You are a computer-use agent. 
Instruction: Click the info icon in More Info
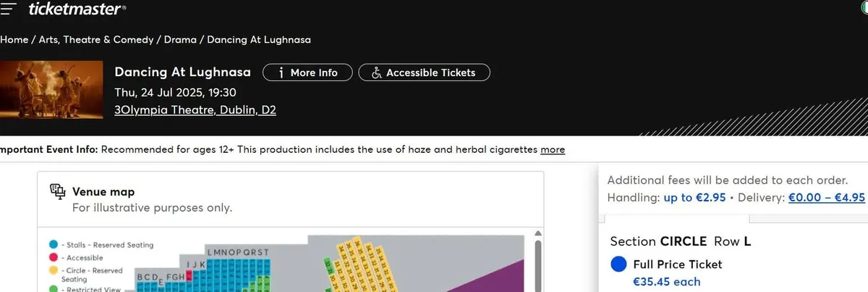coord(278,72)
